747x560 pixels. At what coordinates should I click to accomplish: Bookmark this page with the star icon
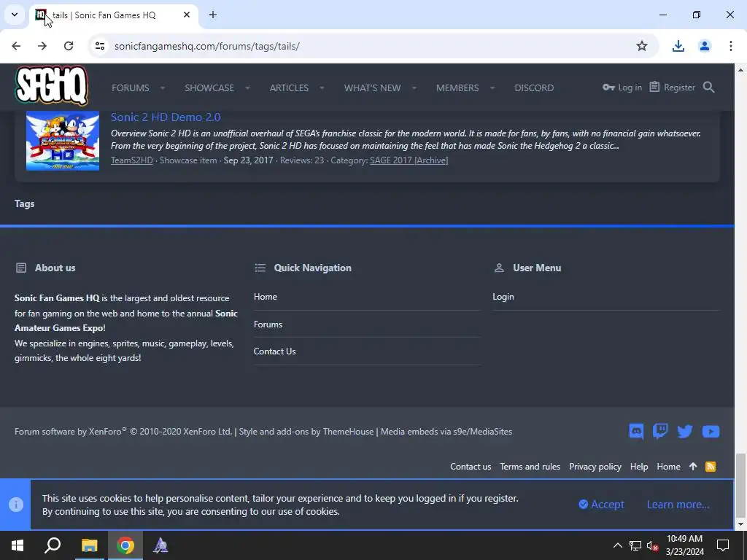click(642, 46)
